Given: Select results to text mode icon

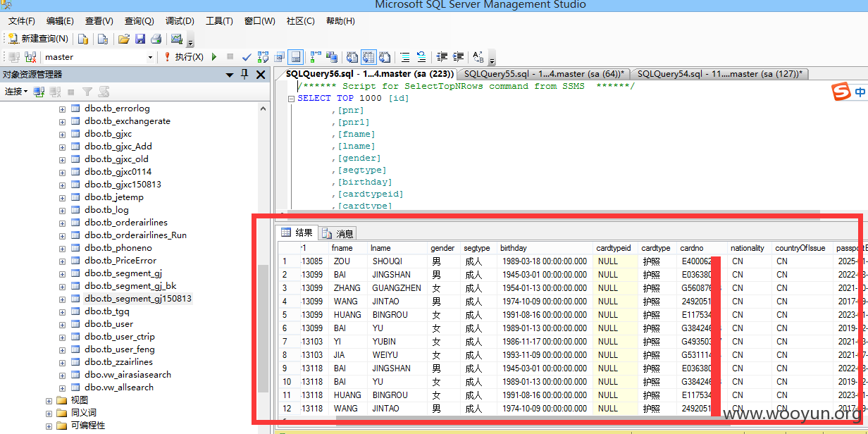Looking at the screenshot, I should coord(352,57).
